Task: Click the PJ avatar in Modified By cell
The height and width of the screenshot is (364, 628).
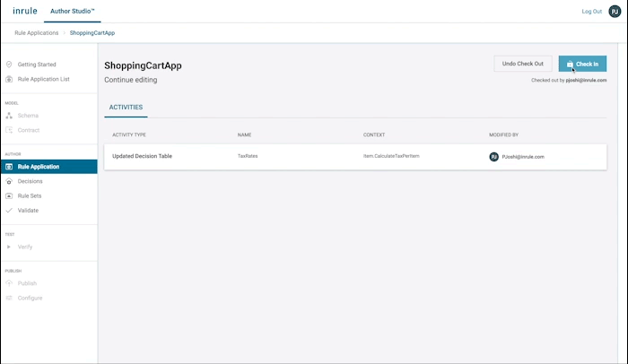Action: click(x=493, y=157)
